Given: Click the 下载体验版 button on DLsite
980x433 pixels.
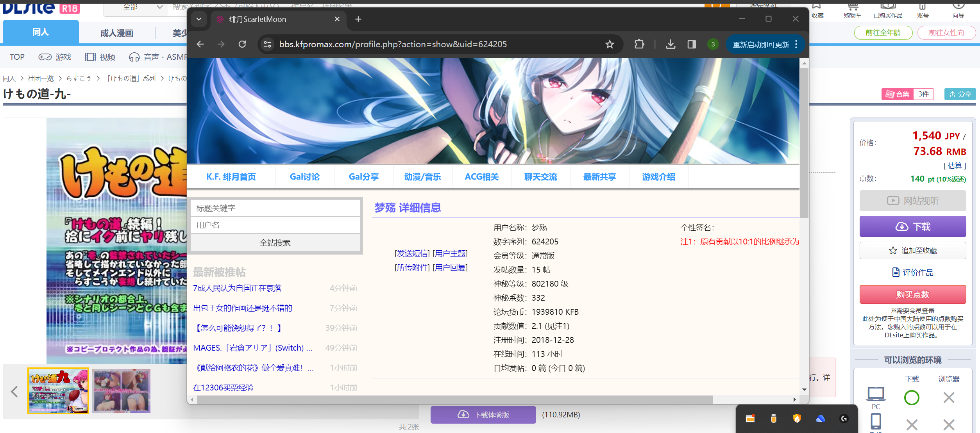Looking at the screenshot, I should 483,415.
